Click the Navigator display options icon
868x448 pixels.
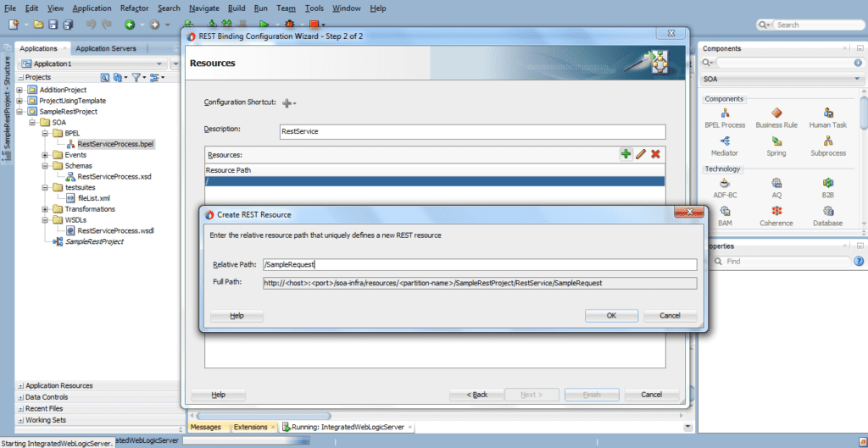coord(154,77)
